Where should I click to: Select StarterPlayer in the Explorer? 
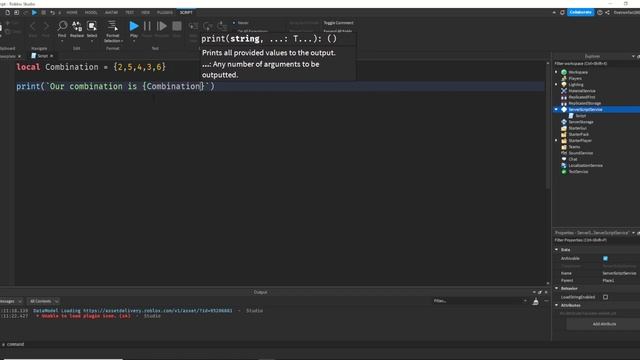click(580, 140)
